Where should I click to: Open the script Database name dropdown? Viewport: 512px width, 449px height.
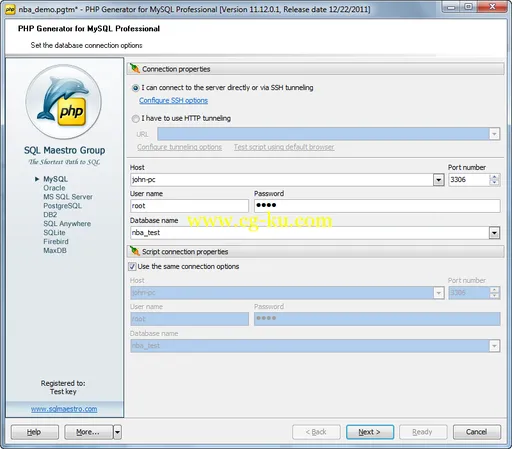click(x=494, y=346)
